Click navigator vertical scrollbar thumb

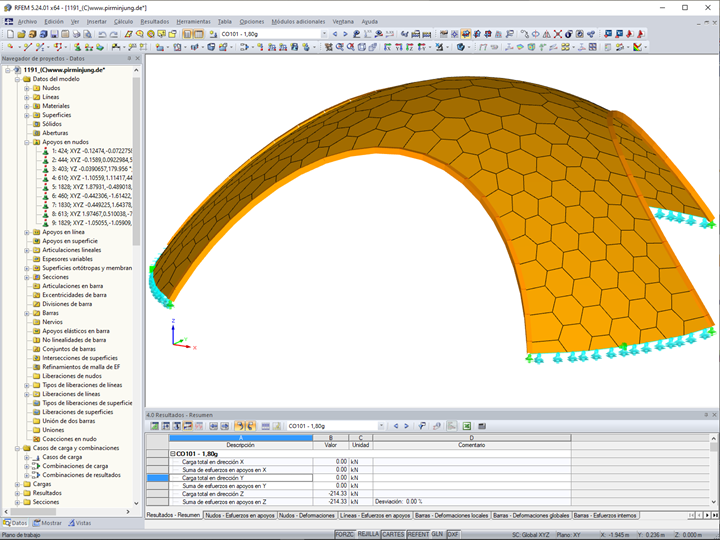click(x=136, y=161)
